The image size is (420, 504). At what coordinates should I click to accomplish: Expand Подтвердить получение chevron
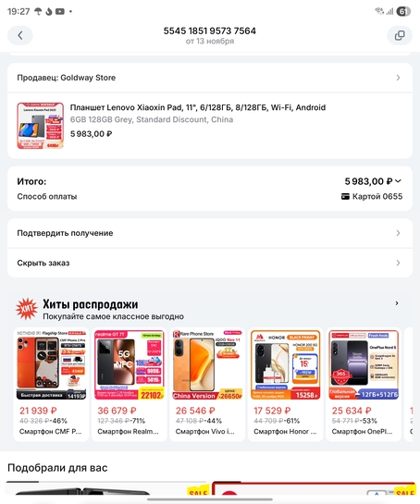click(398, 233)
